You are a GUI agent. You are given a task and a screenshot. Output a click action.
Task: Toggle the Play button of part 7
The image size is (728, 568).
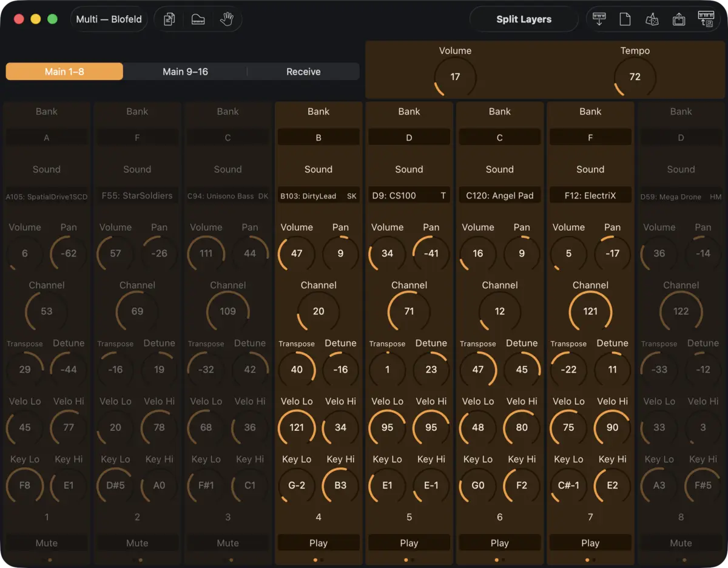click(x=590, y=543)
